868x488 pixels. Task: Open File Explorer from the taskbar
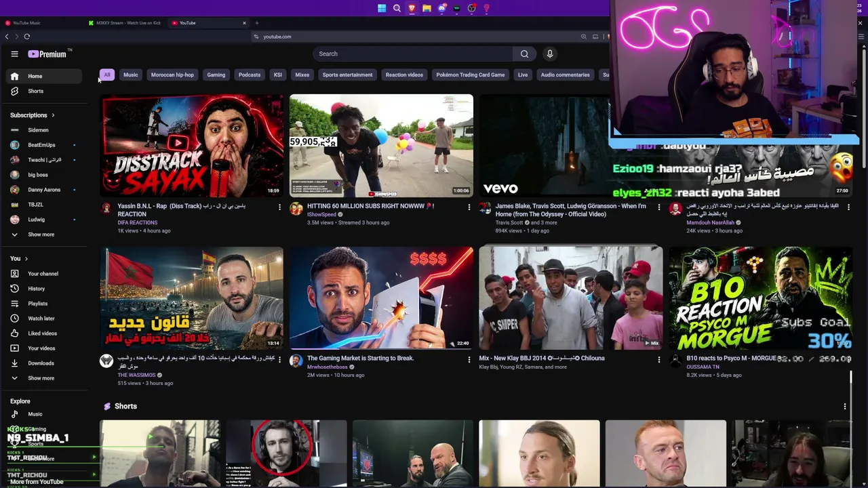click(x=427, y=8)
